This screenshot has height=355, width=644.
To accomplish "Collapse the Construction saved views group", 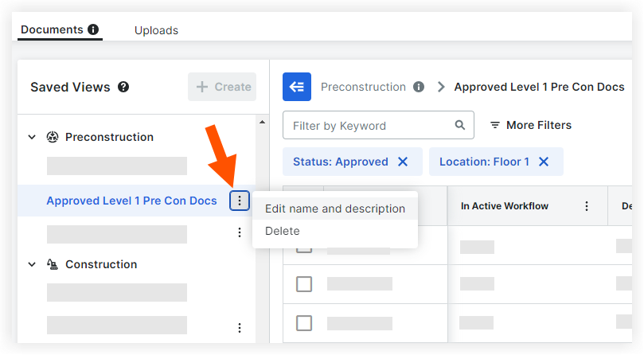I will click(x=32, y=264).
